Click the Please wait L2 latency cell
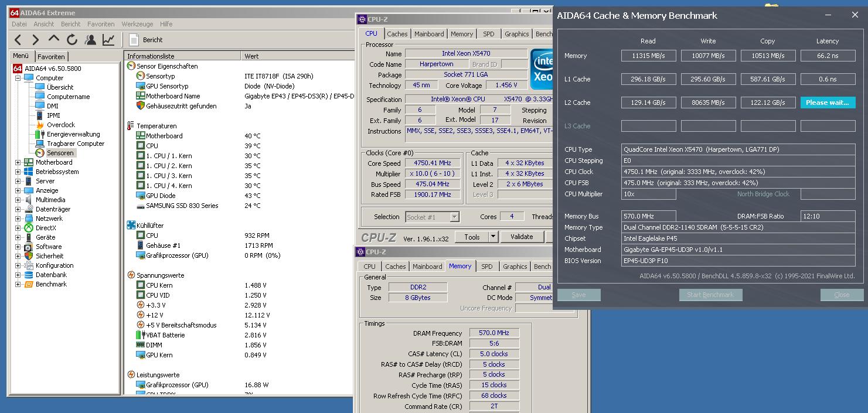The width and height of the screenshot is (868, 413). coord(828,103)
